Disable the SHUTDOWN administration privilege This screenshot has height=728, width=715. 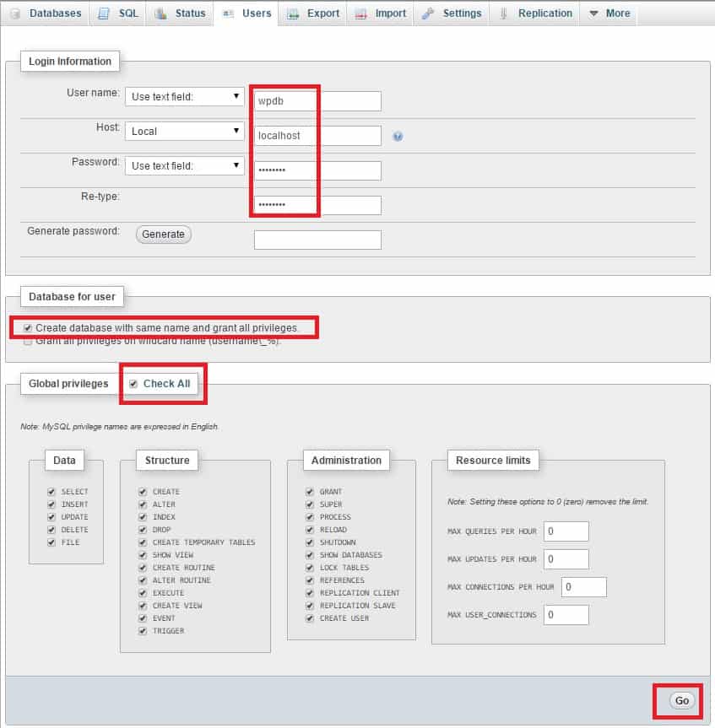[x=310, y=542]
